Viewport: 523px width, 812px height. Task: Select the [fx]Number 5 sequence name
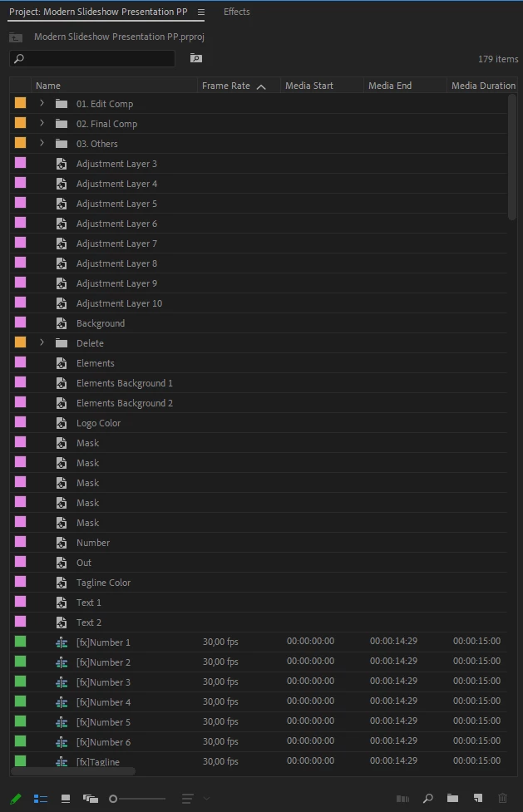coord(103,722)
